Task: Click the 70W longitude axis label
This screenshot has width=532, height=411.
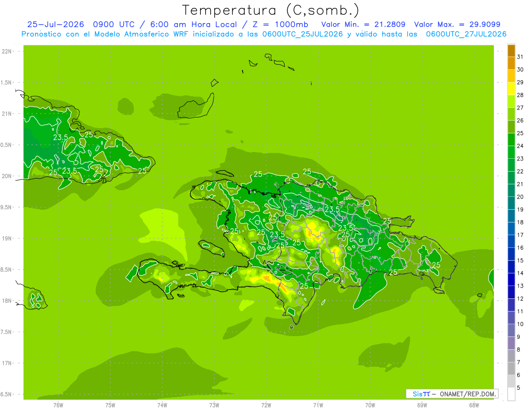Action: 370,405
